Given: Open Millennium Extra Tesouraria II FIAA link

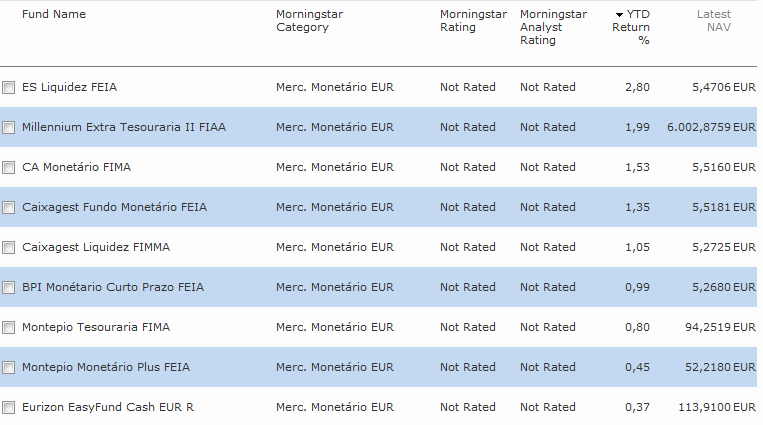Looking at the screenshot, I should coord(121,127).
